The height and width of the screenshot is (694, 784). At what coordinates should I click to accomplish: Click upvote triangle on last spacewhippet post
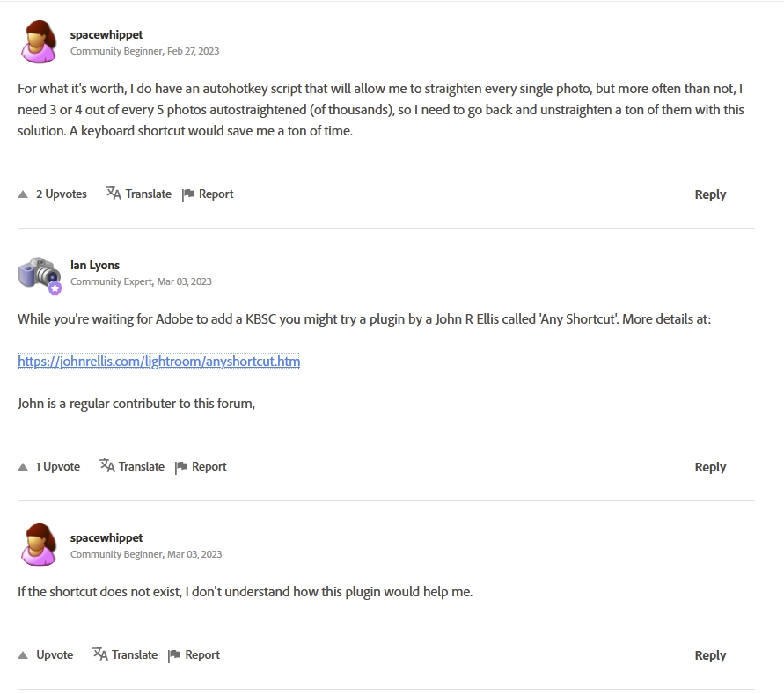(23, 655)
